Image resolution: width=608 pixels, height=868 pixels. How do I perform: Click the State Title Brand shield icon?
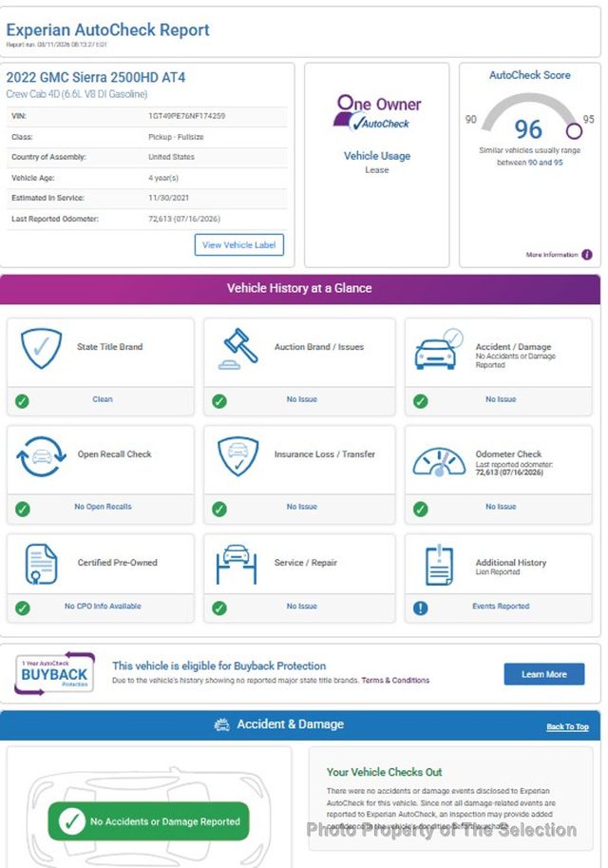(x=41, y=348)
